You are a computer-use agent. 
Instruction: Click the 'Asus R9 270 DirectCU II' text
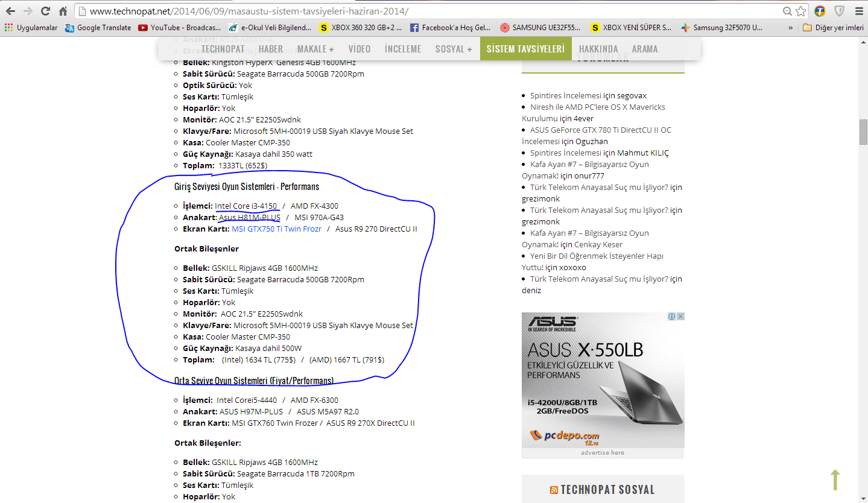pos(376,229)
